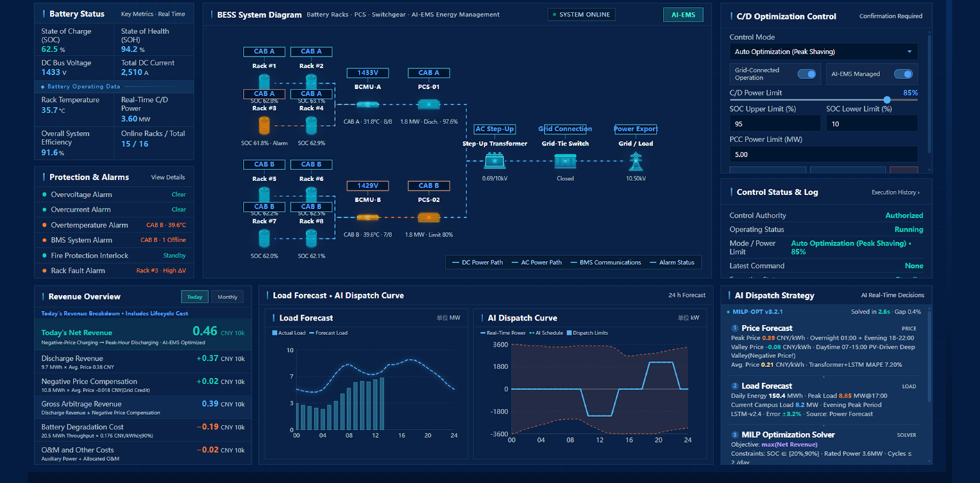Image resolution: width=980 pixels, height=483 pixels.
Task: Select the Fire Protection Interlock row
Action: pyautogui.click(x=114, y=255)
